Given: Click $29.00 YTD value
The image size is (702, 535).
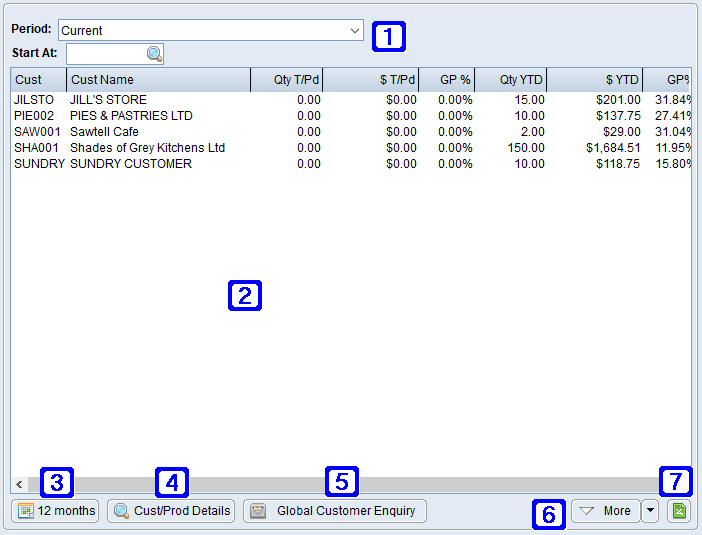Looking at the screenshot, I should pyautogui.click(x=621, y=132).
